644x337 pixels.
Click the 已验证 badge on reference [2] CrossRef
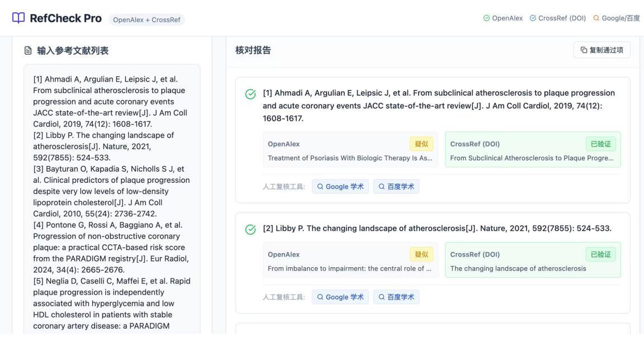[x=600, y=255]
